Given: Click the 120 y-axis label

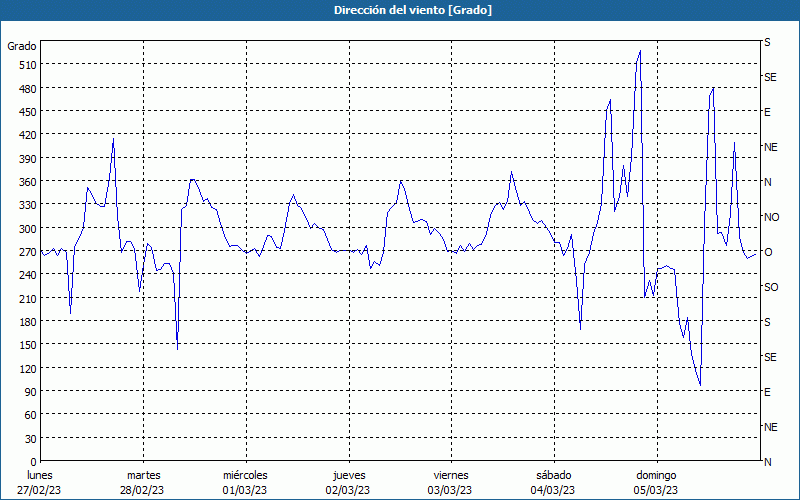Looking at the screenshot, I should click(27, 369).
